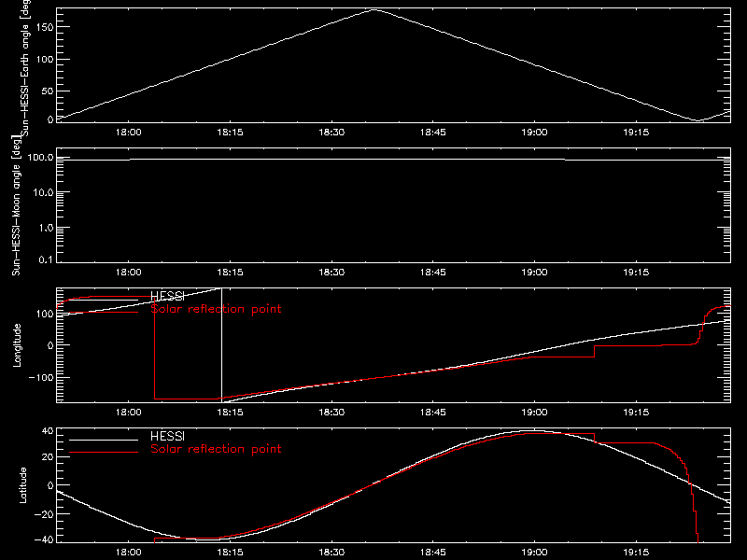
Task: Click the 50 tick on Earth angle axis
Action: (48, 91)
